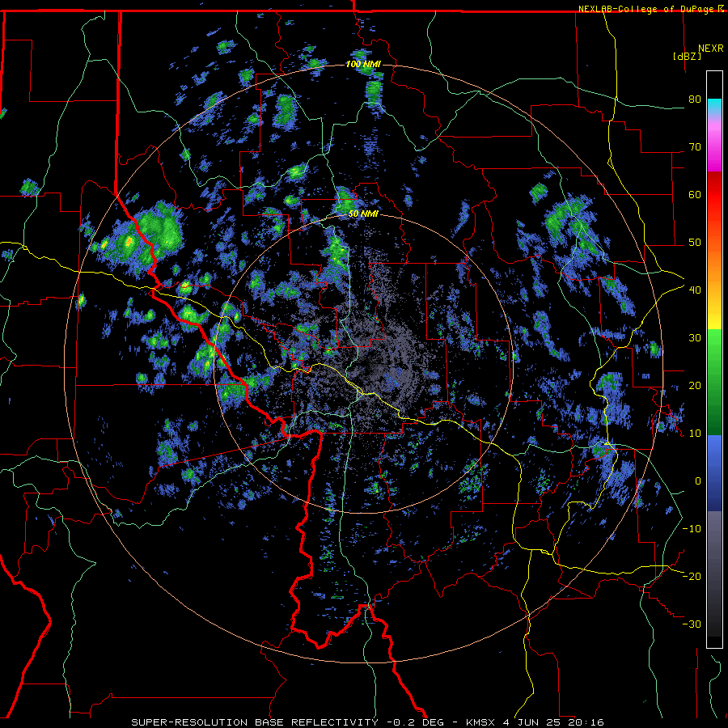Click the 0 value on the dBZ scale
The image size is (728, 728).
click(698, 481)
